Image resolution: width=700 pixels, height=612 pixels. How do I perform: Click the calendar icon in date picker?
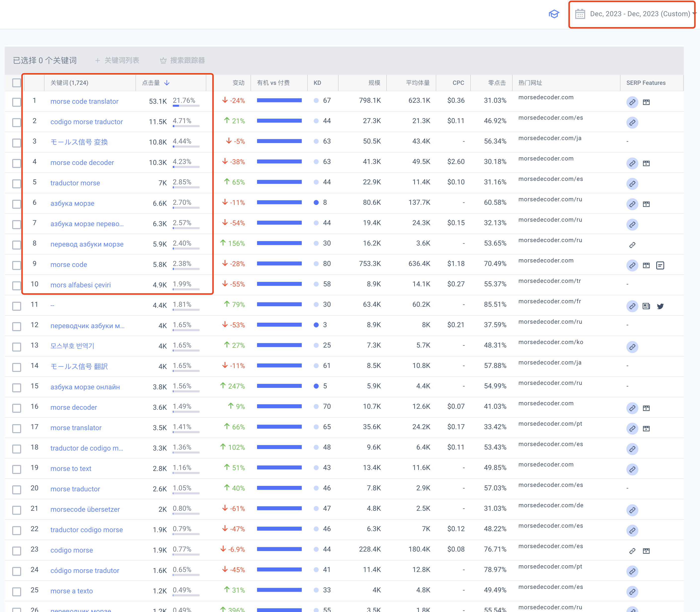[x=580, y=14]
